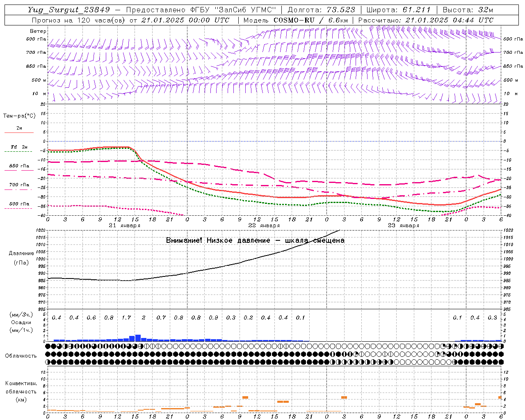Click the tallest blue precipitation bar

click(138, 338)
